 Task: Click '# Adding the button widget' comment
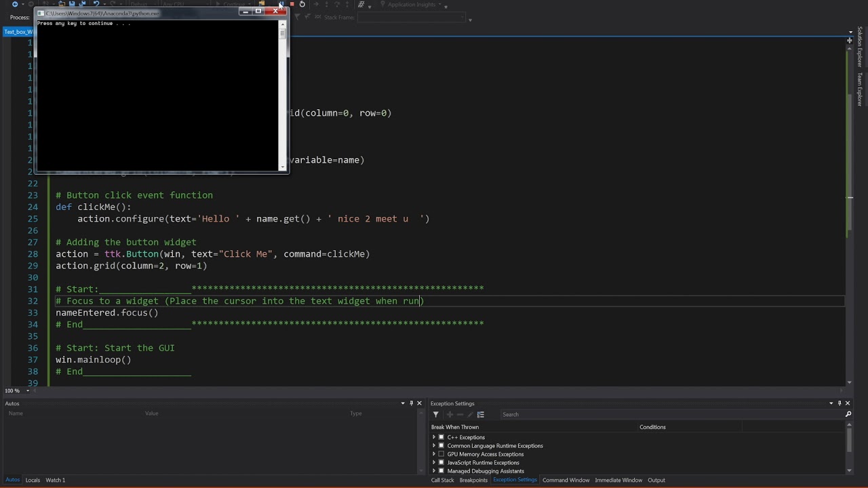[x=126, y=243]
